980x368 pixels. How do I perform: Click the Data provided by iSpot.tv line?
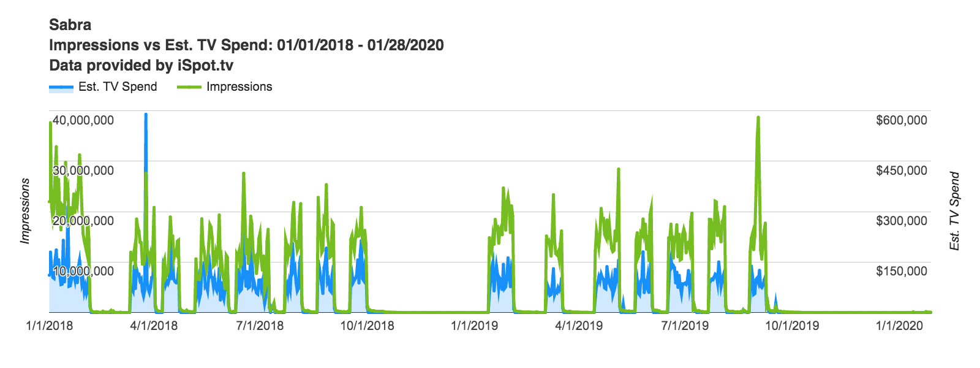[141, 66]
